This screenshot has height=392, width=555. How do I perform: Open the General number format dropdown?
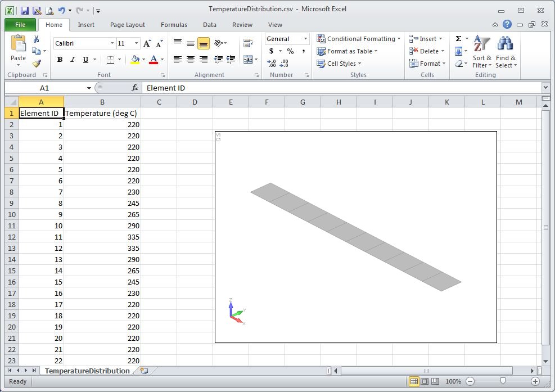[305, 39]
